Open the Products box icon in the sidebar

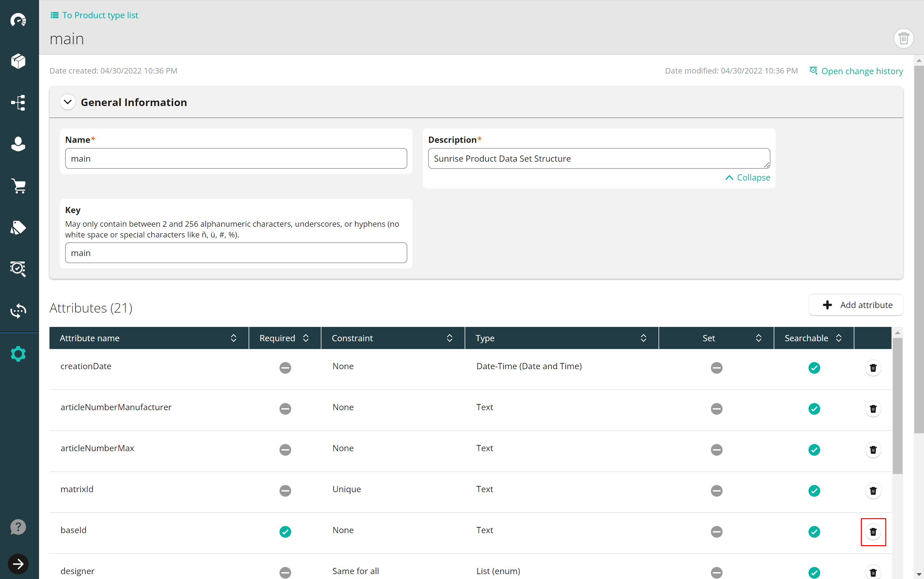click(x=18, y=61)
